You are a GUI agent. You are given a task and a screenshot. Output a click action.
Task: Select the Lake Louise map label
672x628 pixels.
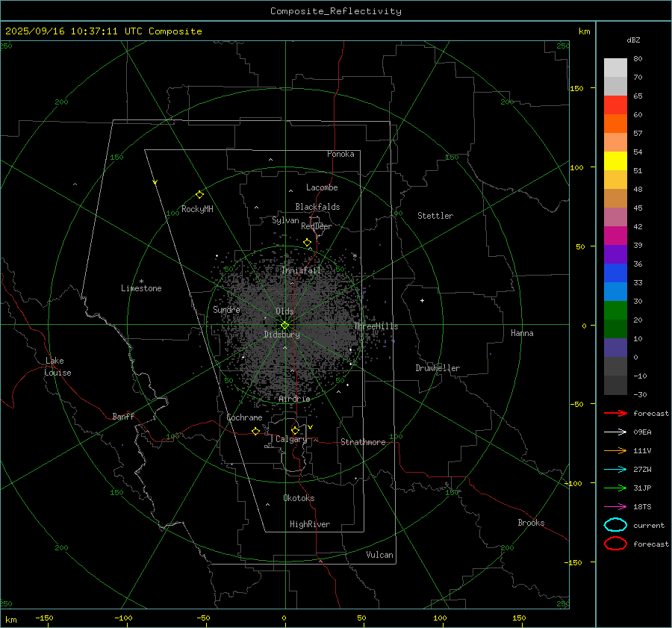tap(58, 367)
